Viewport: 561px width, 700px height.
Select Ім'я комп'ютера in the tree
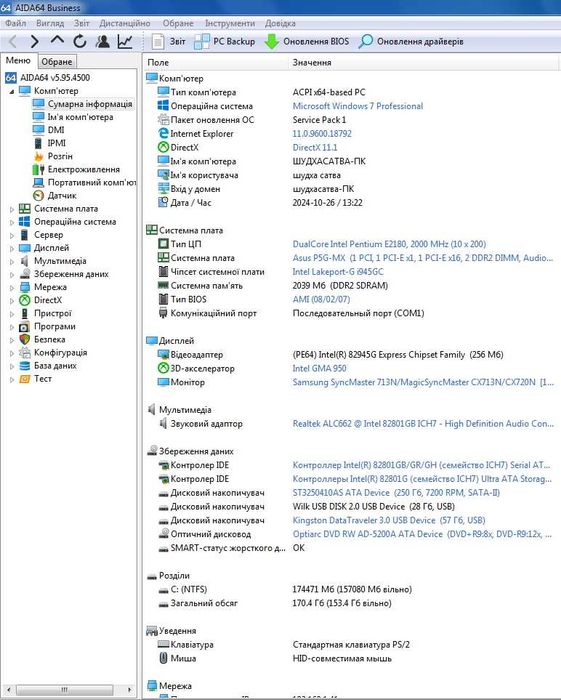click(x=80, y=117)
